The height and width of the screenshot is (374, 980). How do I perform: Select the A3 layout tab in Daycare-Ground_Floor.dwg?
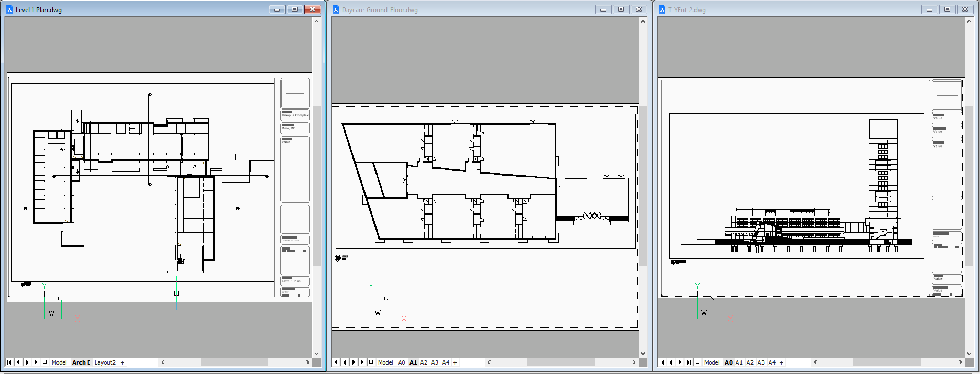(x=435, y=362)
